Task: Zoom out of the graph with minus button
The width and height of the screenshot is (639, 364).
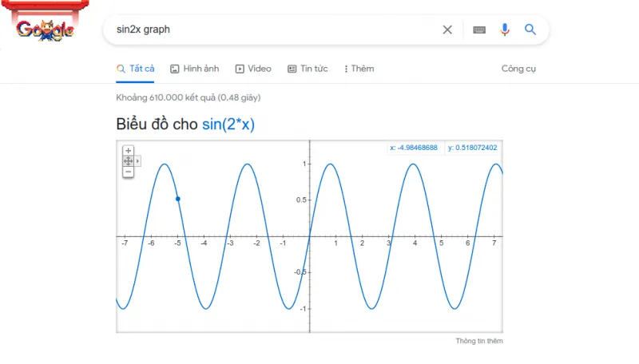Action: tap(128, 172)
